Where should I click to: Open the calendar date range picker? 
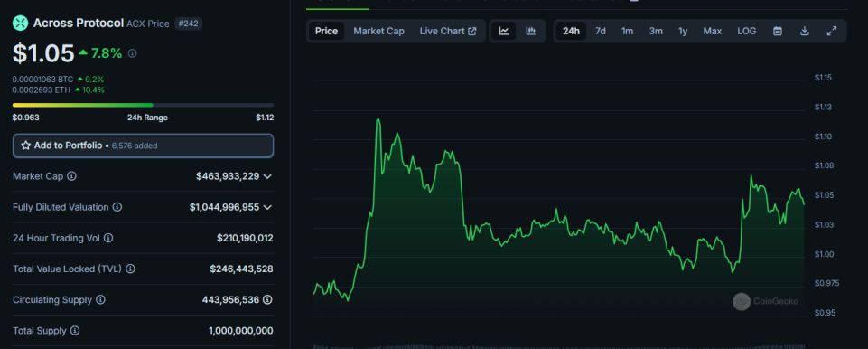coord(777,31)
